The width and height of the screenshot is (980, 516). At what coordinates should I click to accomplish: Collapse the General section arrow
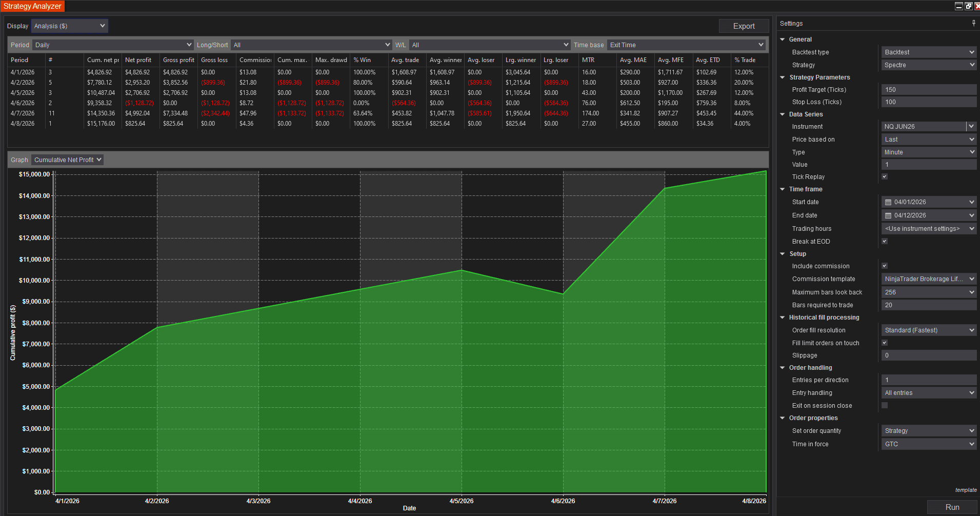(x=783, y=39)
